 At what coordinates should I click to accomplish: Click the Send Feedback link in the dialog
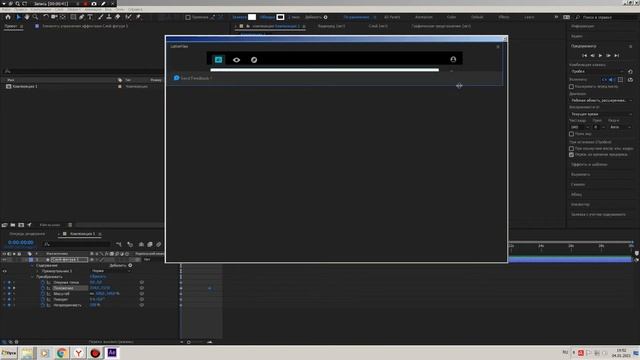click(x=196, y=78)
